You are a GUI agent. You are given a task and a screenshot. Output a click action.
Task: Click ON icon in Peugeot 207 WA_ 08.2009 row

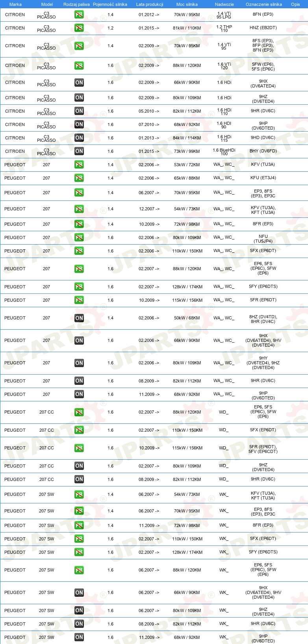(79, 381)
